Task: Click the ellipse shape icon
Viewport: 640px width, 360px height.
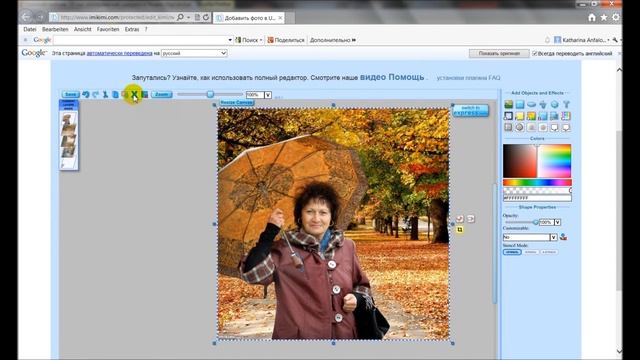Action: (531, 104)
